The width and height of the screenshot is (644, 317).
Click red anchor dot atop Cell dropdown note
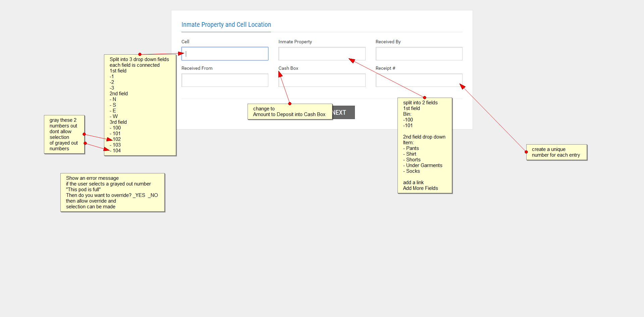tap(140, 54)
